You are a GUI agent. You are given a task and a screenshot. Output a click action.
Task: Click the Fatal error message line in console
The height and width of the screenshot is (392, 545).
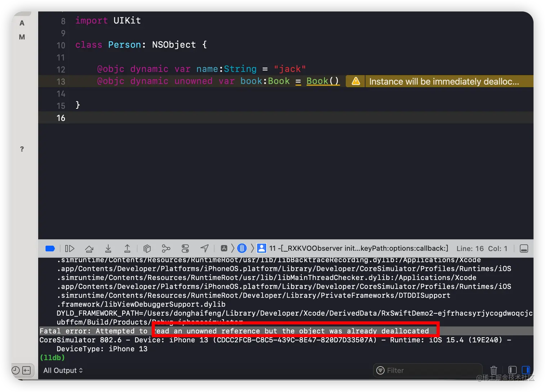click(x=234, y=331)
